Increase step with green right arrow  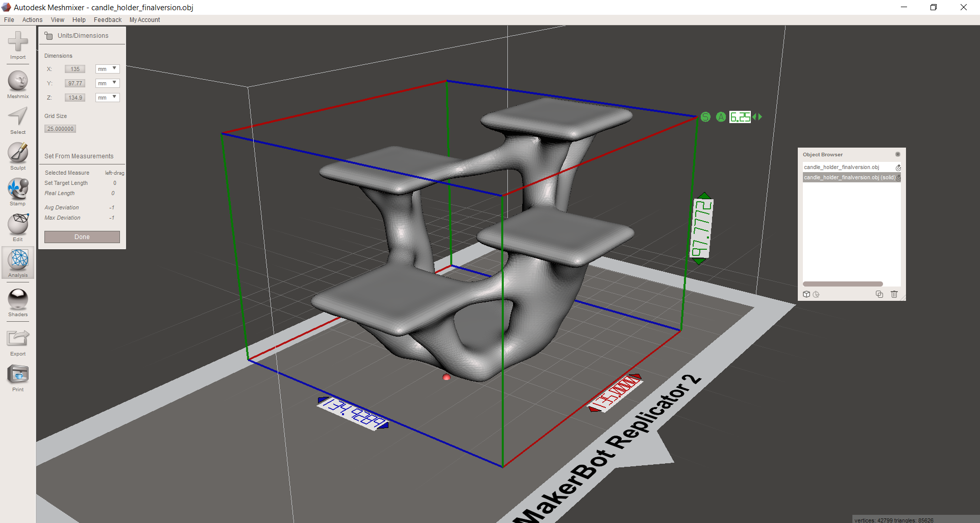(760, 117)
